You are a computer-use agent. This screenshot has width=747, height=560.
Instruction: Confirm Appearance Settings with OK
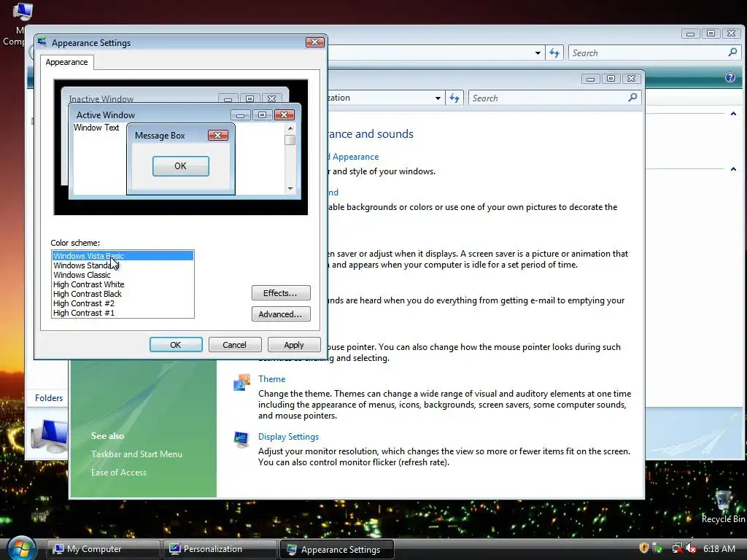pyautogui.click(x=176, y=345)
